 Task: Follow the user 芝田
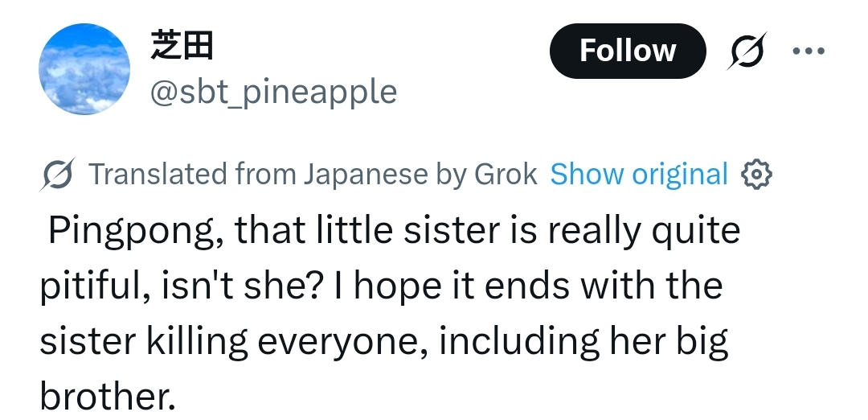click(x=627, y=51)
